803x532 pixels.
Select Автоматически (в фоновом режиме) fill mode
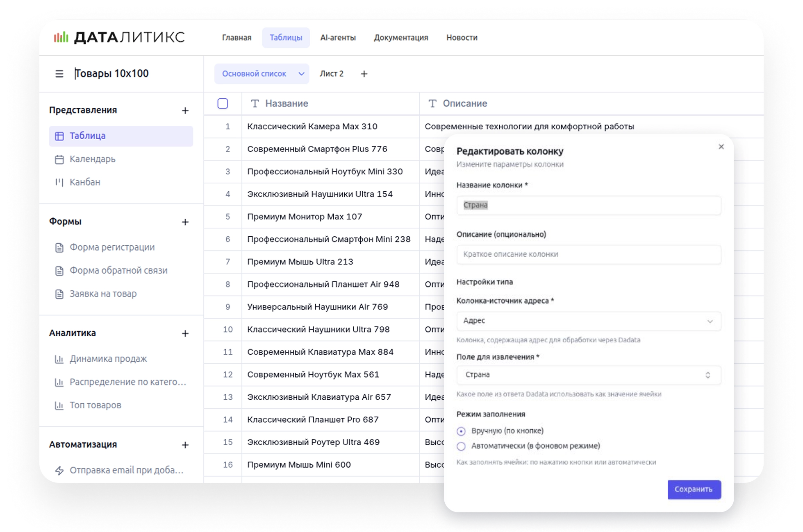pyautogui.click(x=461, y=446)
